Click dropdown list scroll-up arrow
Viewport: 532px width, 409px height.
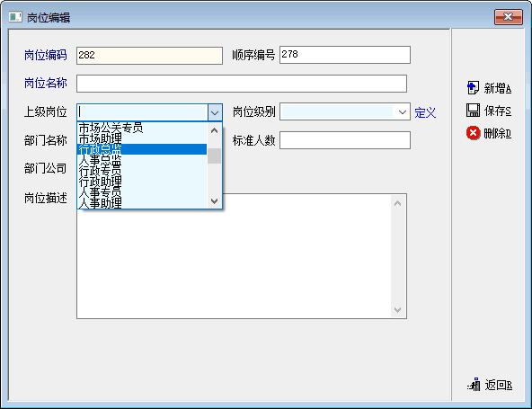[214, 130]
